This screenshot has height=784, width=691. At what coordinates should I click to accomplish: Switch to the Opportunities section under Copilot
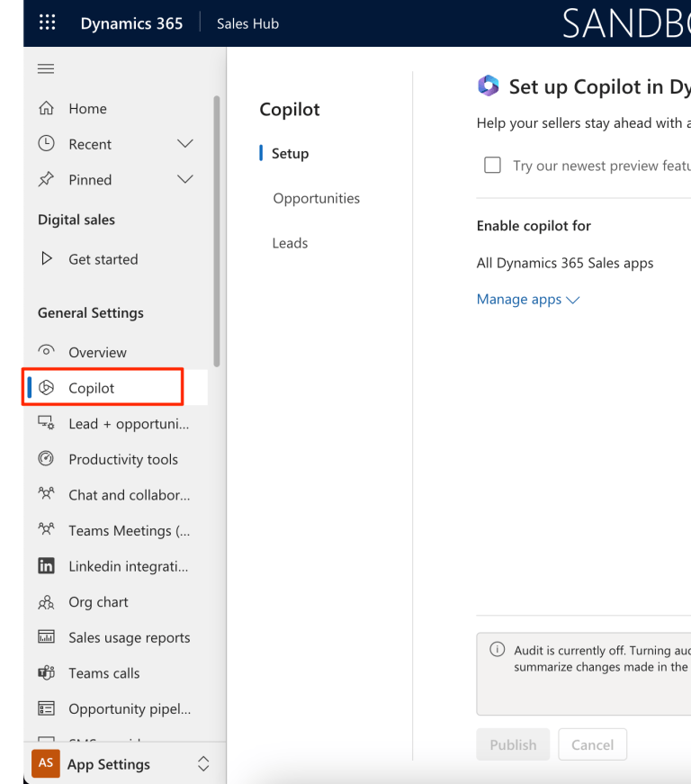(317, 198)
